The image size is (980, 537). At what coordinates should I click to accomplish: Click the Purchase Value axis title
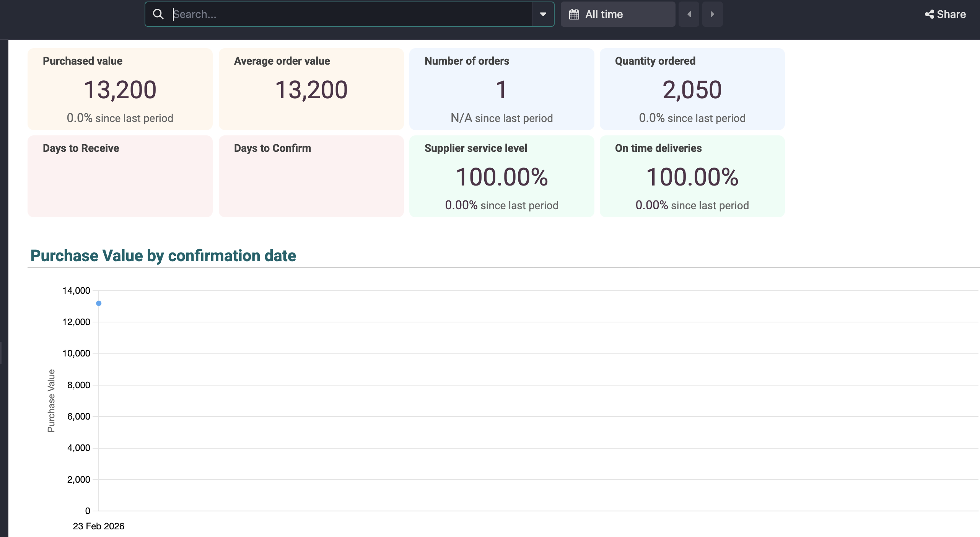51,401
